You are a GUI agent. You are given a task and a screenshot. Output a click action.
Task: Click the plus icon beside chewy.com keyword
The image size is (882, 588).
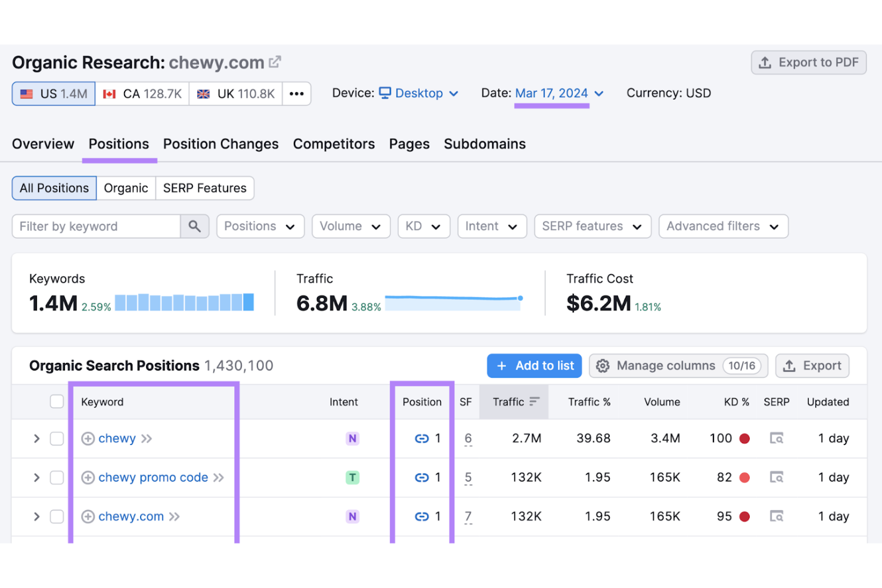click(88, 517)
